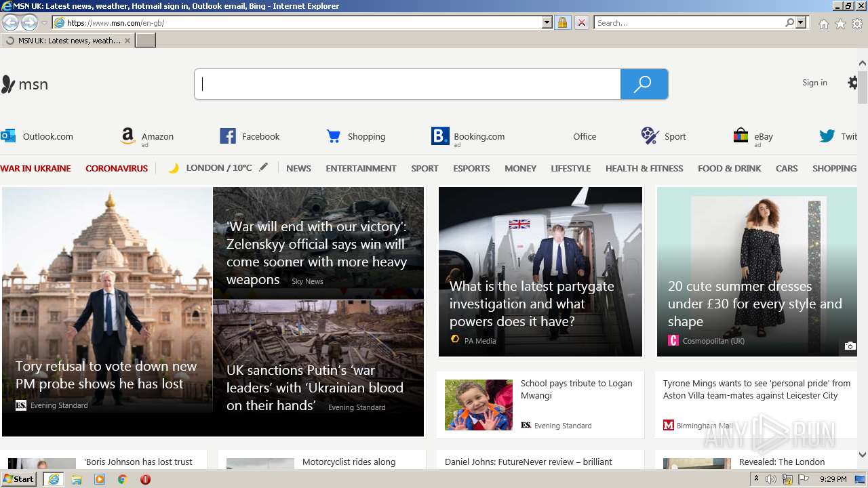Open the Shopping cart shortcut icon
The height and width of the screenshot is (488, 868).
click(333, 136)
